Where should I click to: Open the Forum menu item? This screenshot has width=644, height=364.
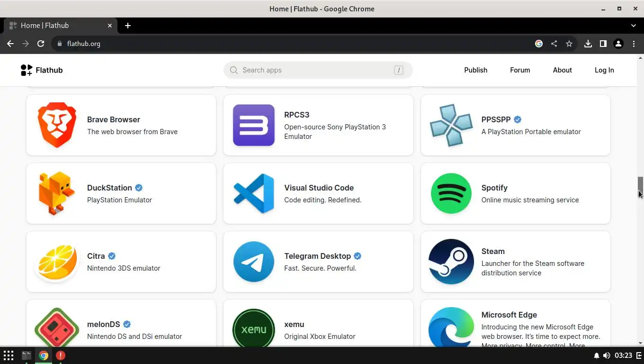pyautogui.click(x=520, y=70)
